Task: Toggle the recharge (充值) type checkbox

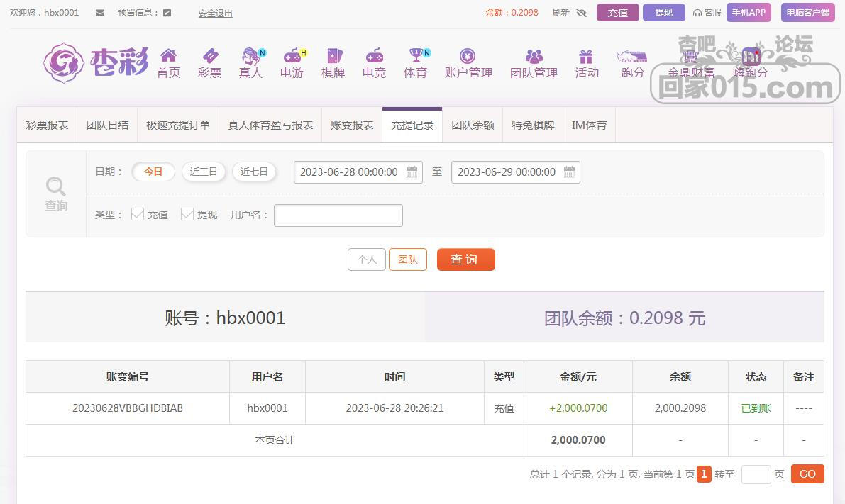Action: tap(138, 214)
